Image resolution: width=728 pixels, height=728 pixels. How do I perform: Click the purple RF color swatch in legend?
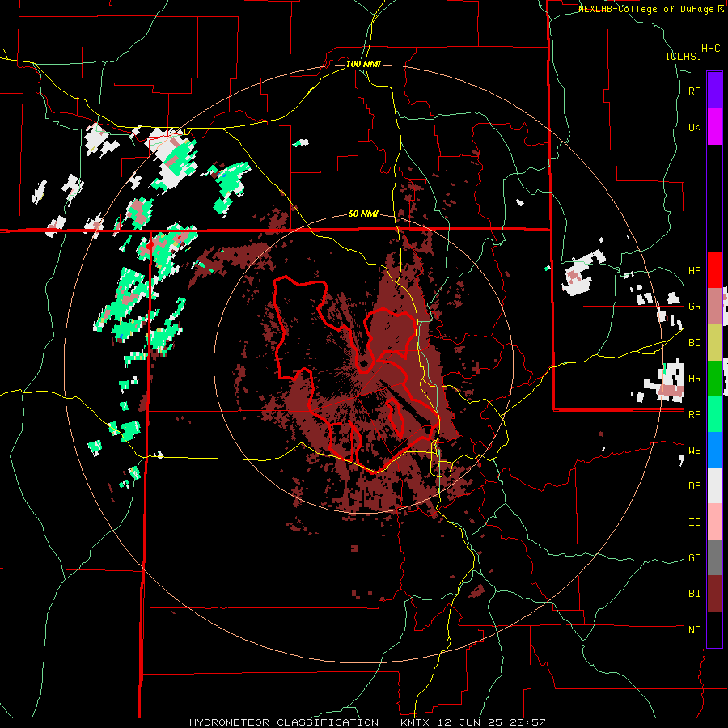714,91
